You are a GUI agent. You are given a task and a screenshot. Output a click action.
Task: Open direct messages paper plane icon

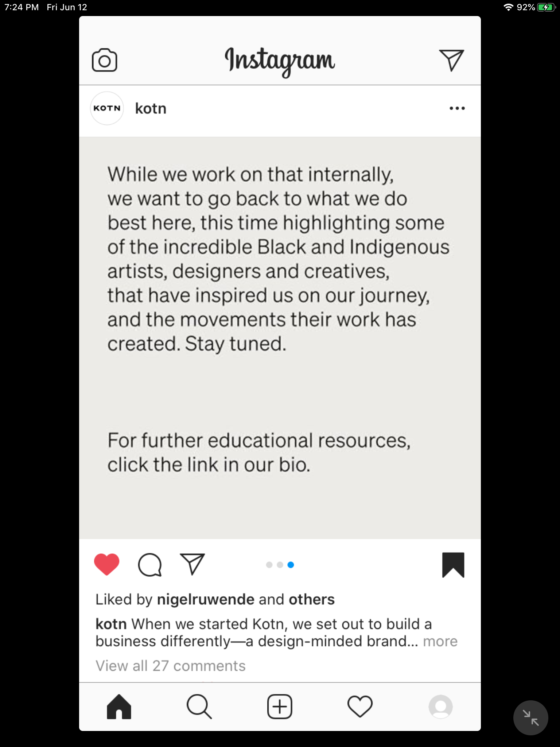(x=451, y=60)
